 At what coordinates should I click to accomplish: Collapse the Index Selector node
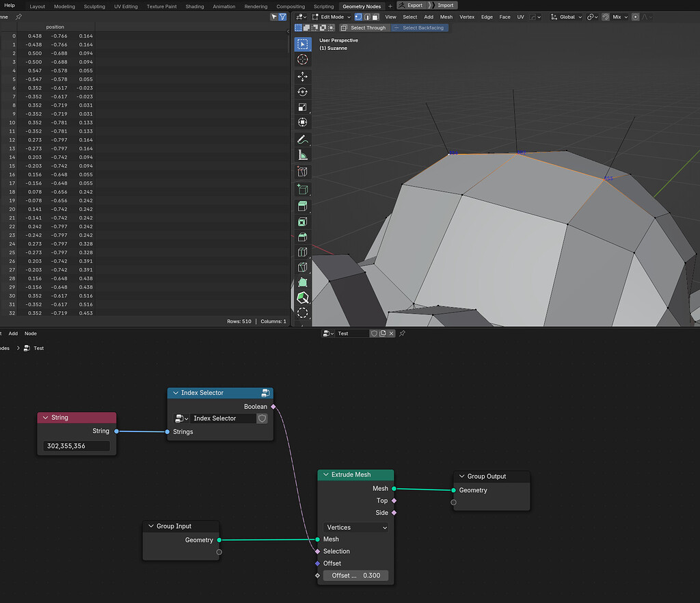coord(176,393)
